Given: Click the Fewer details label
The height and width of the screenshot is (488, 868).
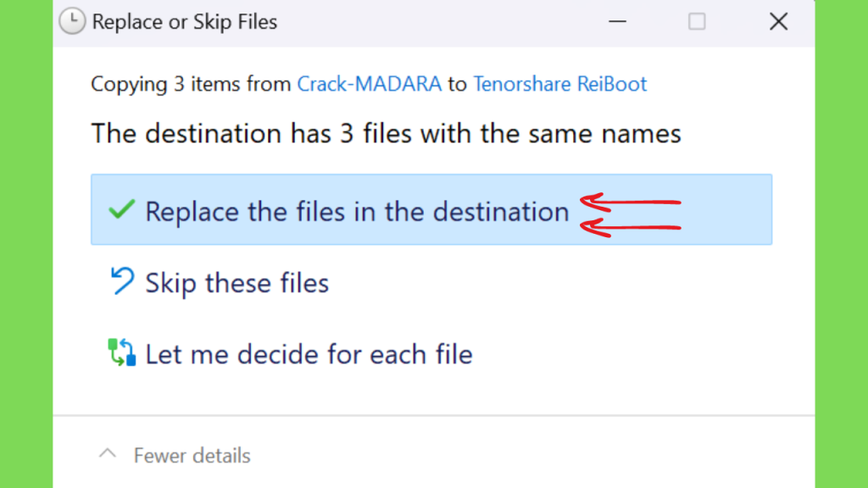Looking at the screenshot, I should pyautogui.click(x=192, y=455).
